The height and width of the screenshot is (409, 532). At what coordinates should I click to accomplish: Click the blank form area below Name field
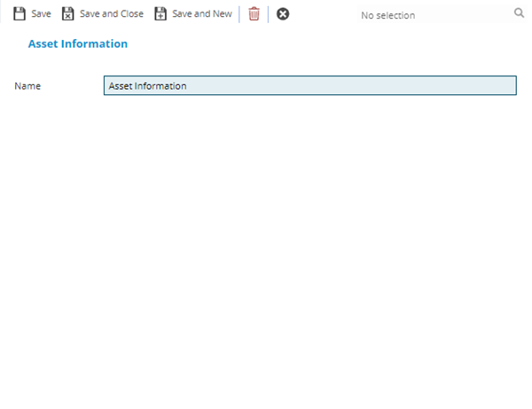266,248
